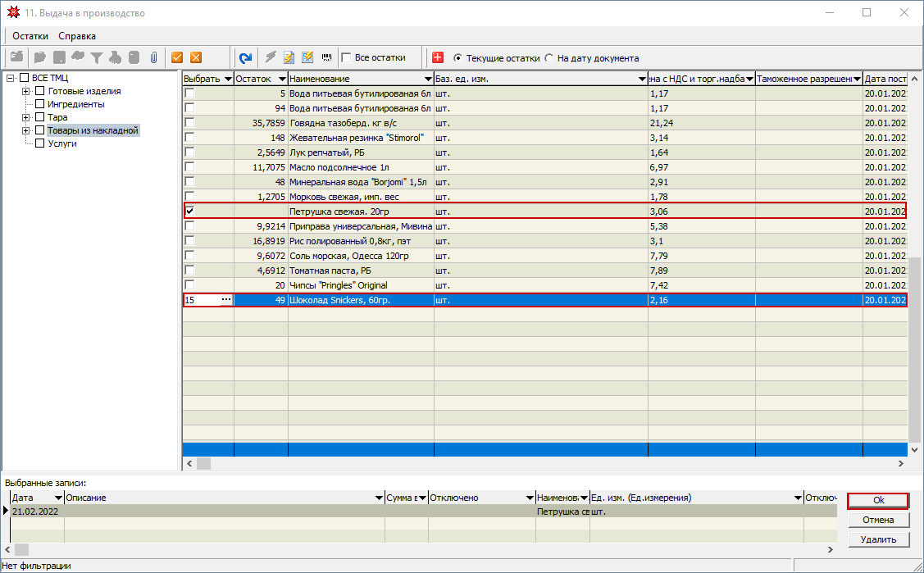Click the orange X deselect-all icon

[196, 57]
